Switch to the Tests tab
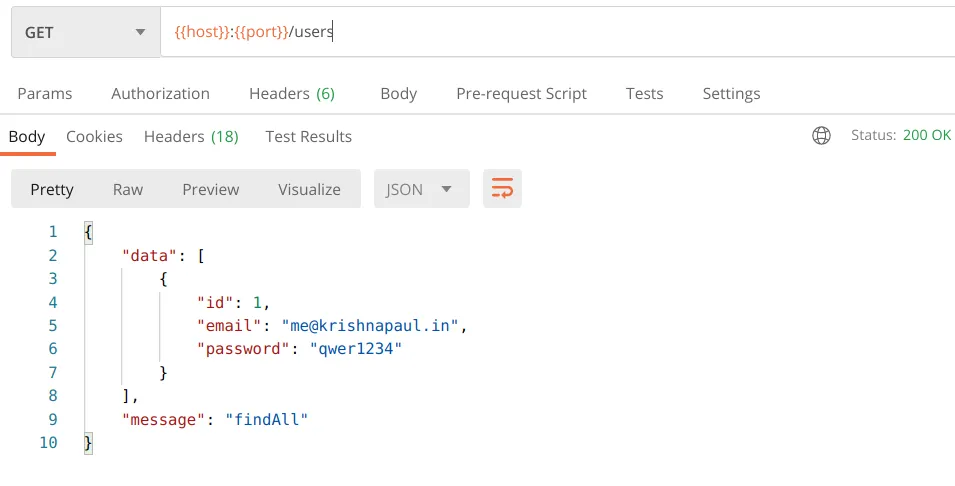Screen dimensions: 955x486 644,93
